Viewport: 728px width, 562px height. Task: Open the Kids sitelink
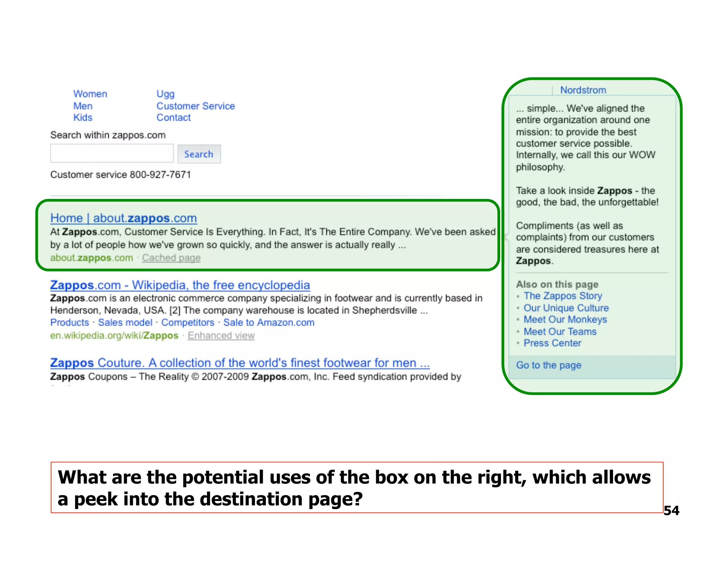click(83, 118)
